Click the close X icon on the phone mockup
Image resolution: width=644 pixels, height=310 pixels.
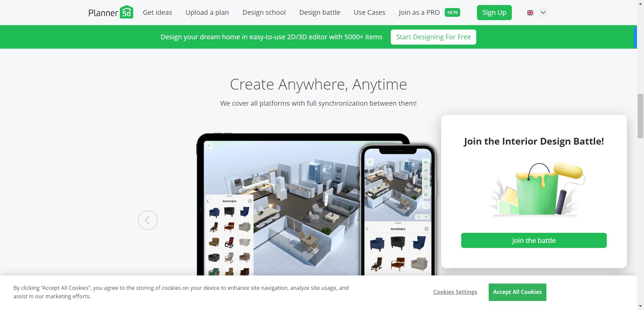[x=370, y=162]
